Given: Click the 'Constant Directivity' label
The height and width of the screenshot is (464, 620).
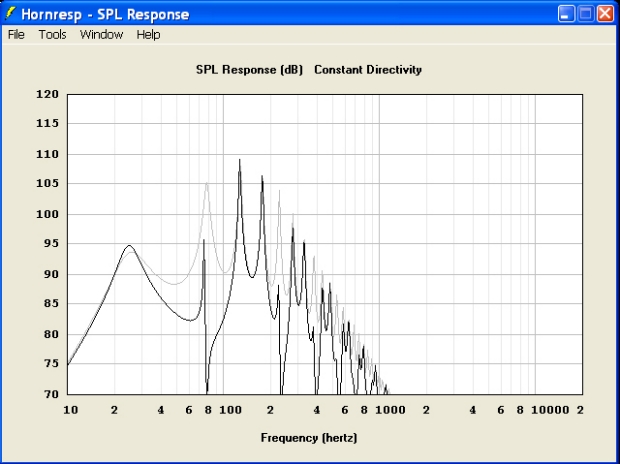Looking at the screenshot, I should click(368, 70).
